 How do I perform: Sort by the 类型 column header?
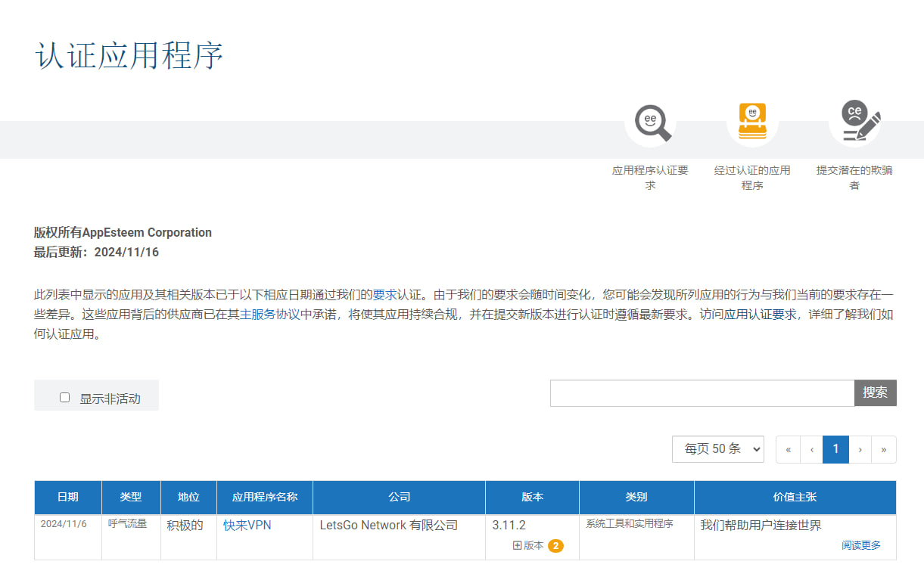tap(131, 498)
